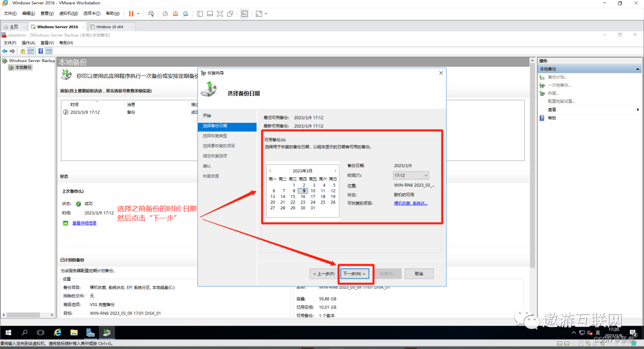
Task: Select date 31 in the calendar
Action: [x=313, y=208]
